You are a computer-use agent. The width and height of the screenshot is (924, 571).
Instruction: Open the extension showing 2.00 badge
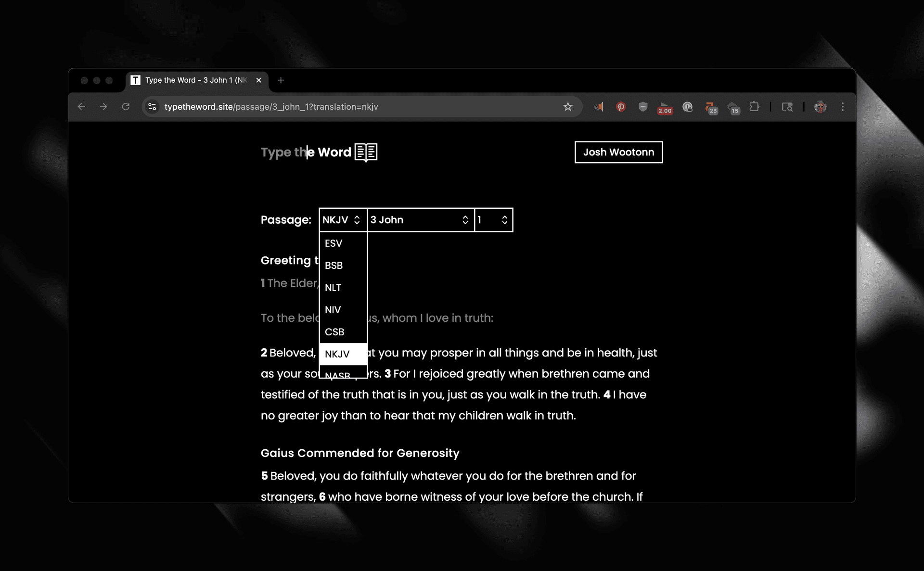click(x=665, y=108)
